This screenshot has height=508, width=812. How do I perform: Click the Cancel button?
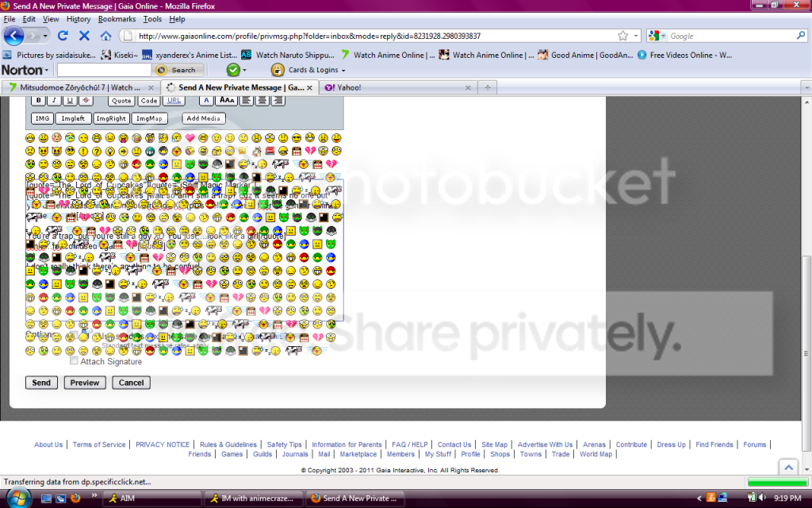tap(131, 383)
